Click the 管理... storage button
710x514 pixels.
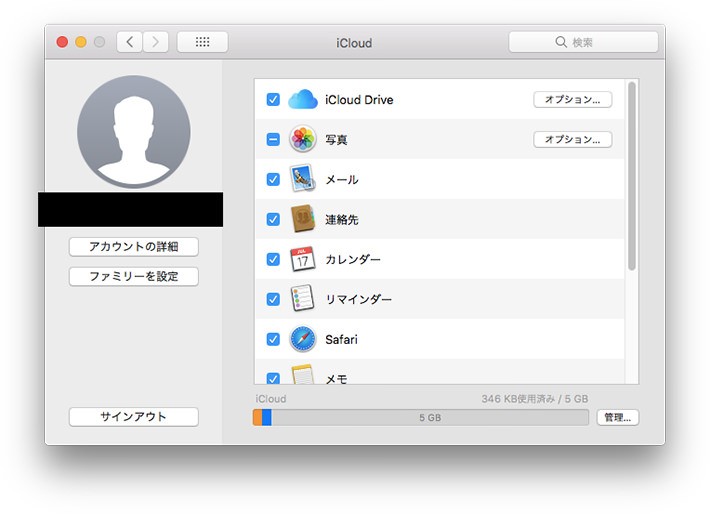pyautogui.click(x=618, y=417)
